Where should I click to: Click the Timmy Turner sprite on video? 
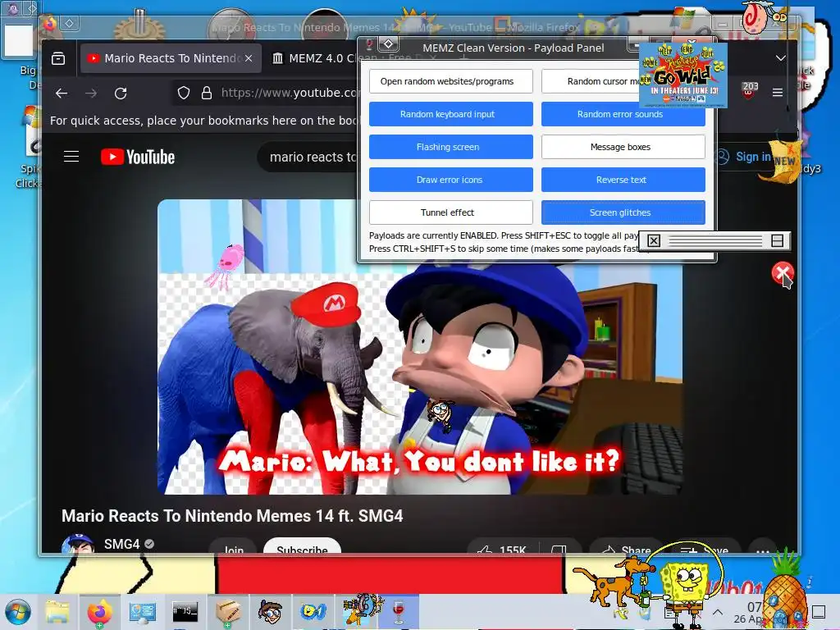(441, 415)
